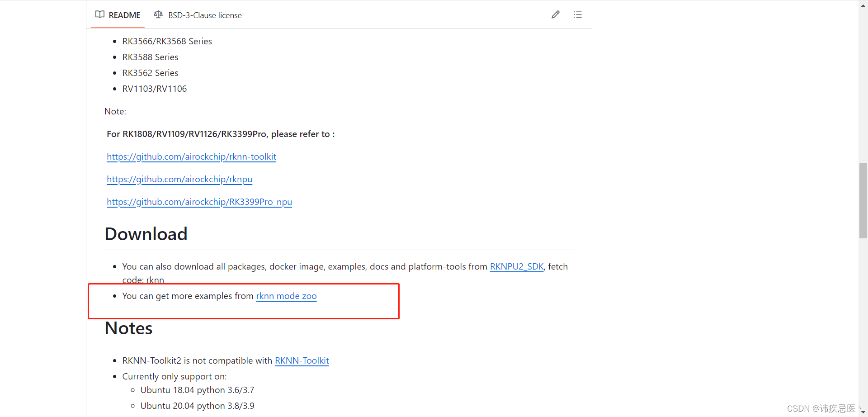The width and height of the screenshot is (868, 417).
Task: Click the README book icon
Action: tap(100, 14)
